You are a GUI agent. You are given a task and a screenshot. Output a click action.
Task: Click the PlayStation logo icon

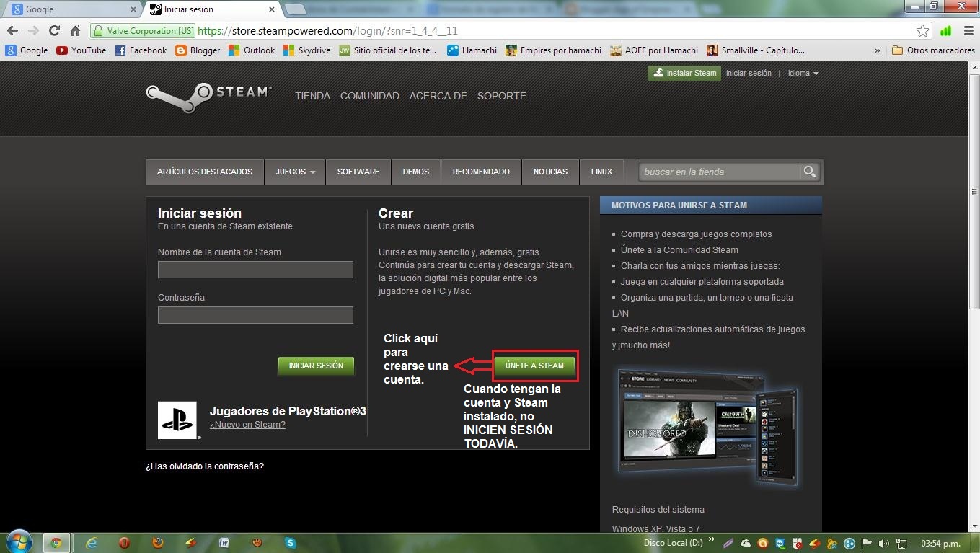(x=177, y=420)
